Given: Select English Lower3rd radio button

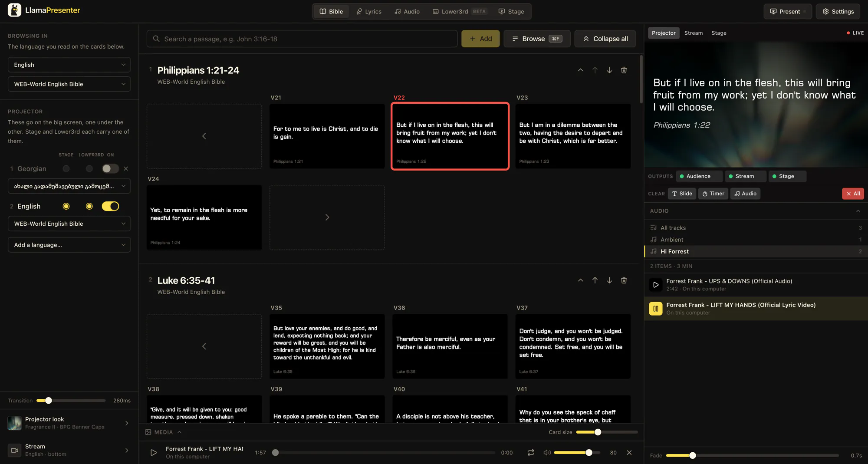Looking at the screenshot, I should pos(89,206).
